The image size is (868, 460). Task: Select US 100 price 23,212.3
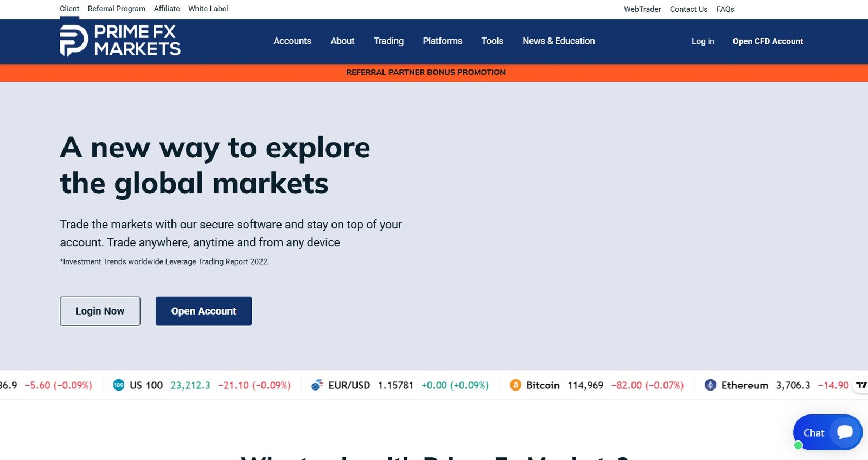190,385
